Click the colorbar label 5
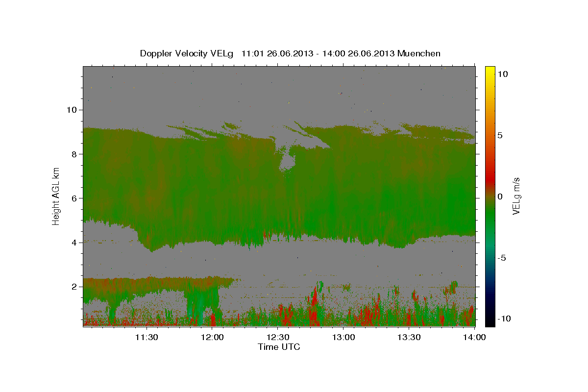The image size is (588, 392). [500, 135]
